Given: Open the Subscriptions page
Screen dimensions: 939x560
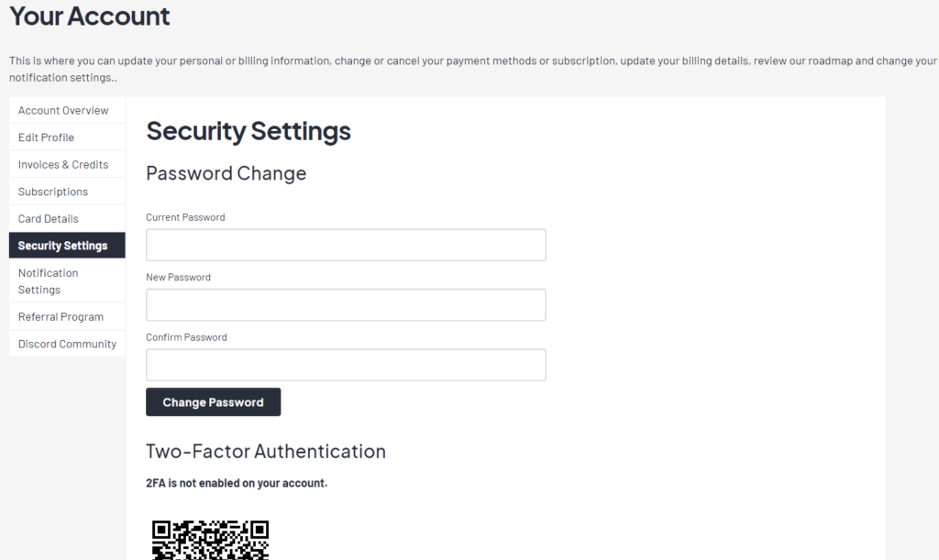Looking at the screenshot, I should (52, 191).
